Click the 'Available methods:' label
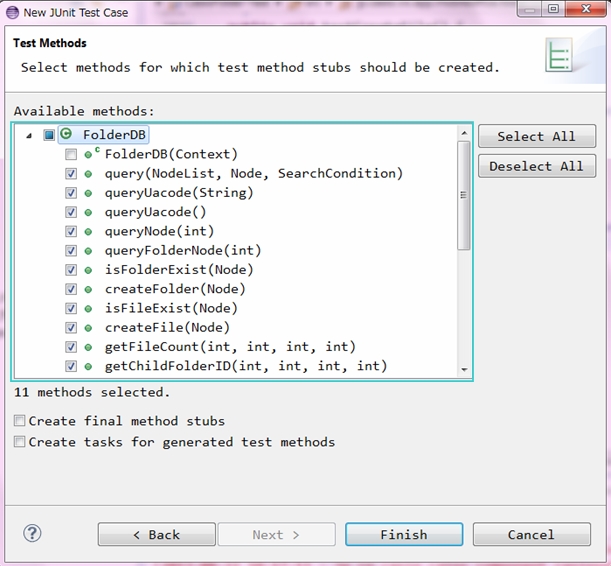 (84, 111)
